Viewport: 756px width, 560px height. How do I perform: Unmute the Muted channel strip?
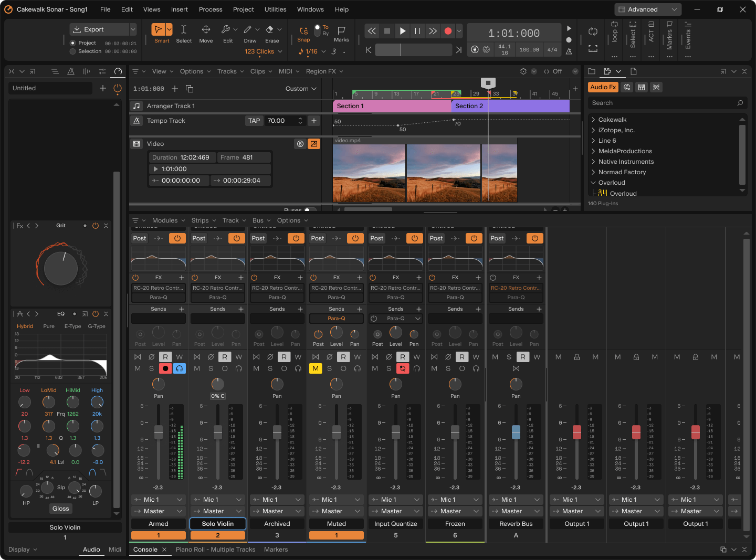click(316, 368)
